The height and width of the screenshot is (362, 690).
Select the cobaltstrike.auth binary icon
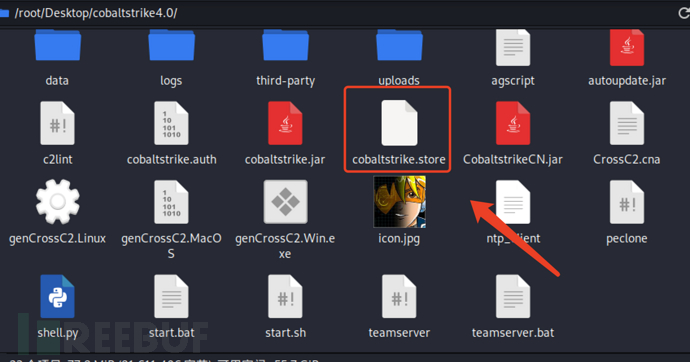click(x=171, y=123)
